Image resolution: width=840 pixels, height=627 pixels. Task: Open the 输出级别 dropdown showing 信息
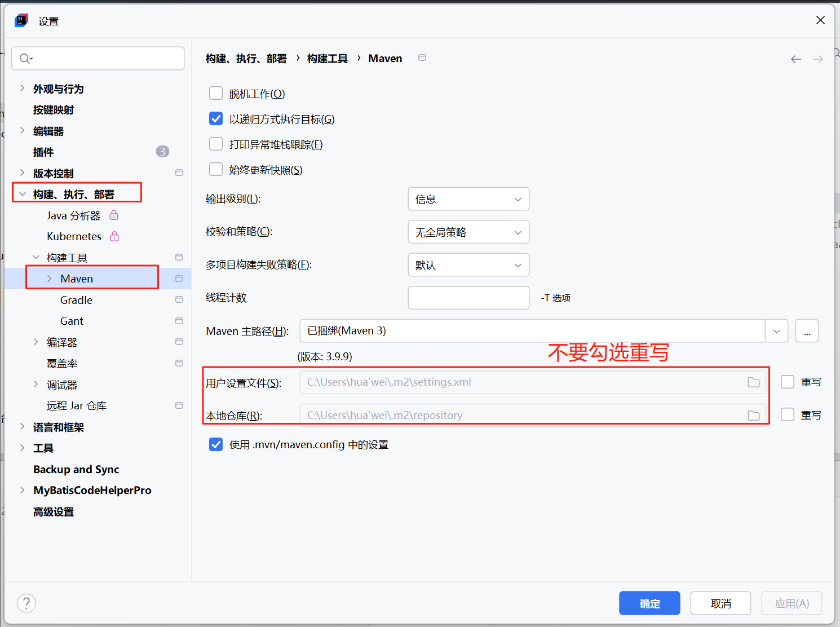[468, 199]
